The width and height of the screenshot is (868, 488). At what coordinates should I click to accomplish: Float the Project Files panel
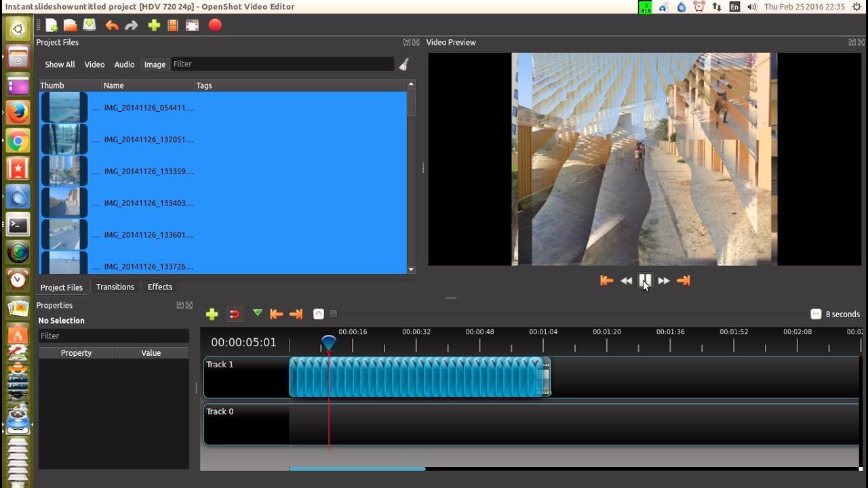tap(407, 42)
